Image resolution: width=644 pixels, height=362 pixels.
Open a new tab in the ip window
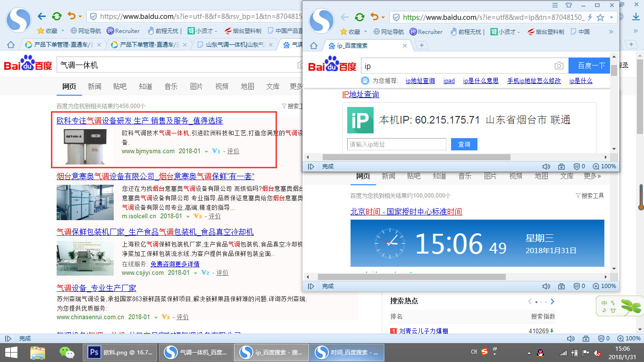tap(421, 46)
